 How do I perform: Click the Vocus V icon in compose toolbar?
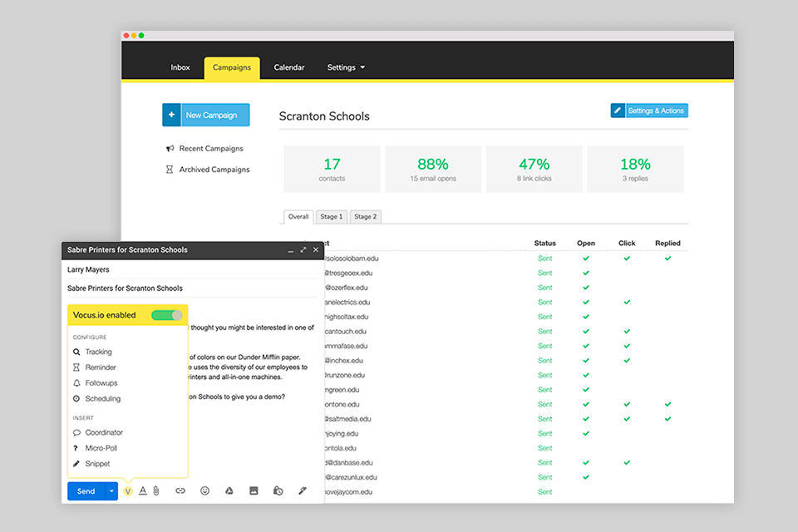click(128, 491)
